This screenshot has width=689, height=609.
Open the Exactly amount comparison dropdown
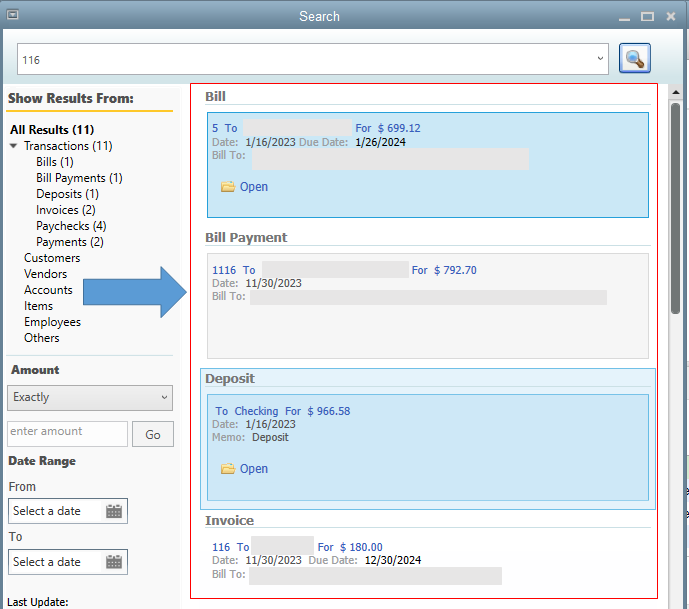(90, 398)
